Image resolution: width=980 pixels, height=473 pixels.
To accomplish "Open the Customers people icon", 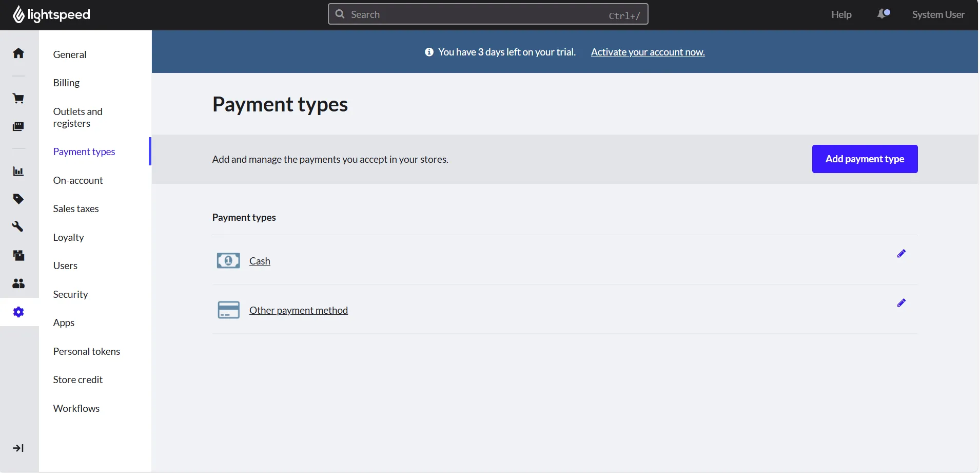I will (18, 283).
